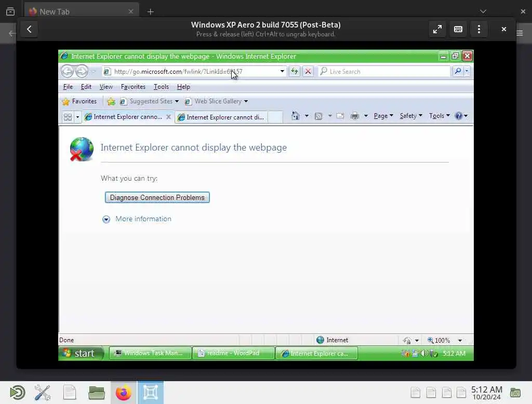This screenshot has width=532, height=404.
Task: Open the zoom level dropdown arrow
Action: pyautogui.click(x=460, y=340)
